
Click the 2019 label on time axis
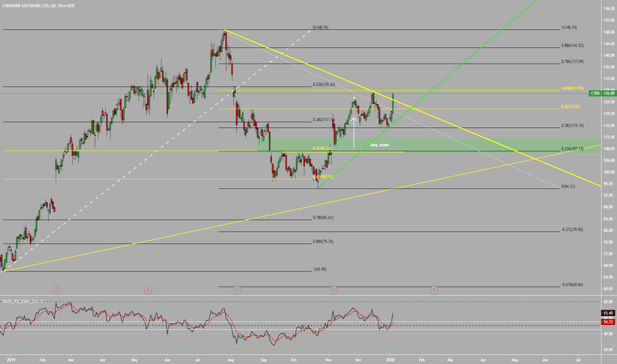pos(11,359)
